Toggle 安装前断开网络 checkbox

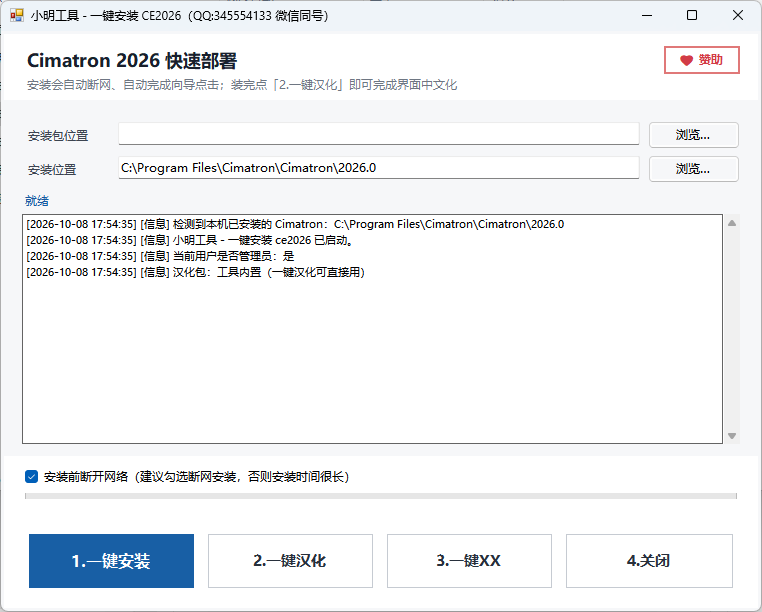pos(32,476)
